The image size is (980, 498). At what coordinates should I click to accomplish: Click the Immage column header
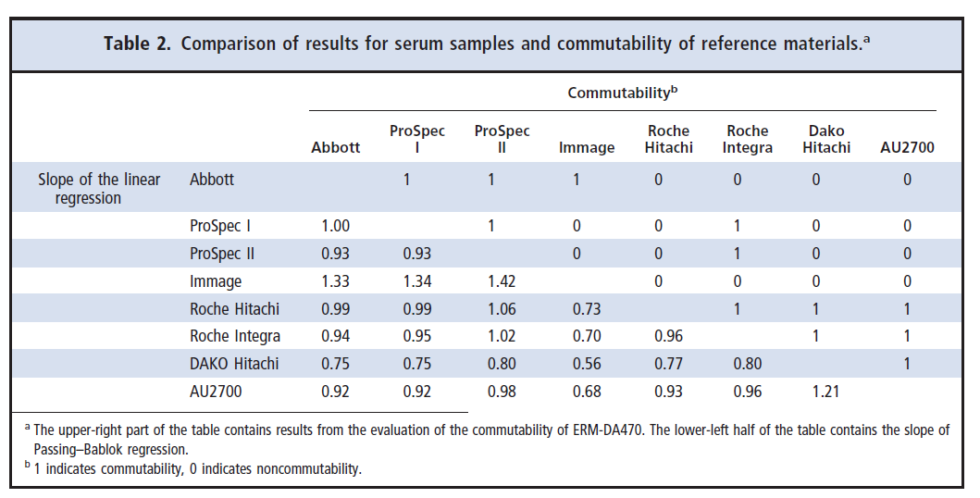click(x=587, y=147)
